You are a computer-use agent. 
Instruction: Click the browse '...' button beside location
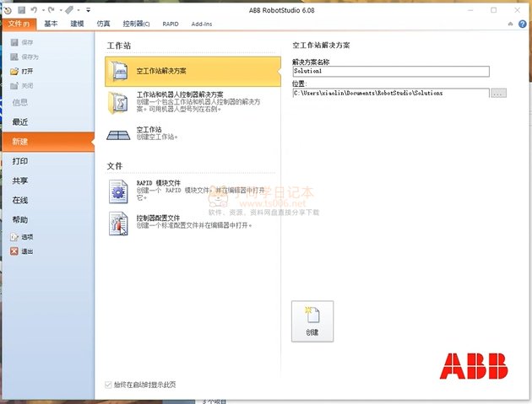pyautogui.click(x=497, y=93)
